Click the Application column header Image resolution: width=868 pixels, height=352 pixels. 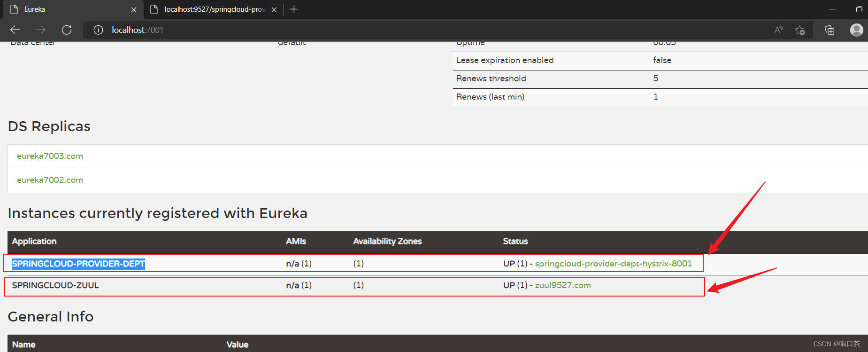click(34, 241)
